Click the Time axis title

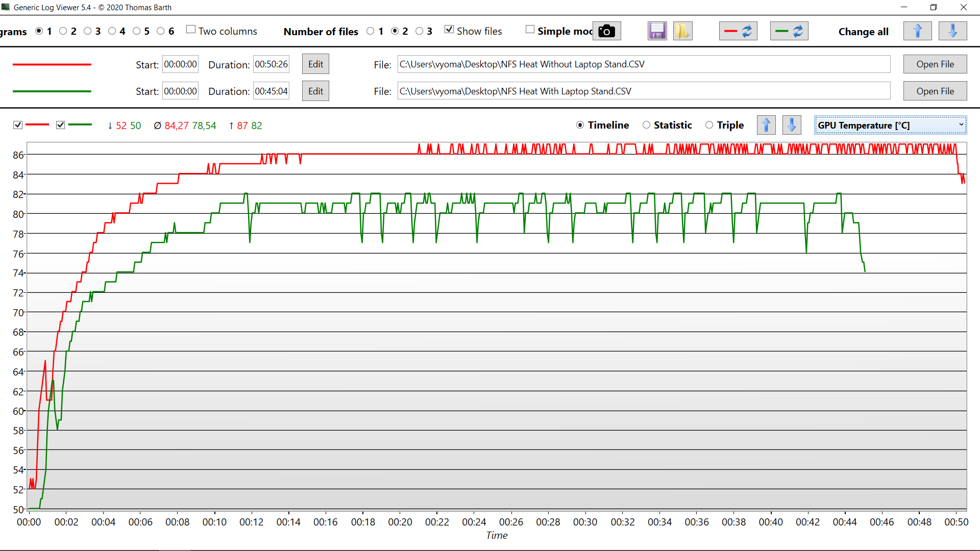[497, 535]
